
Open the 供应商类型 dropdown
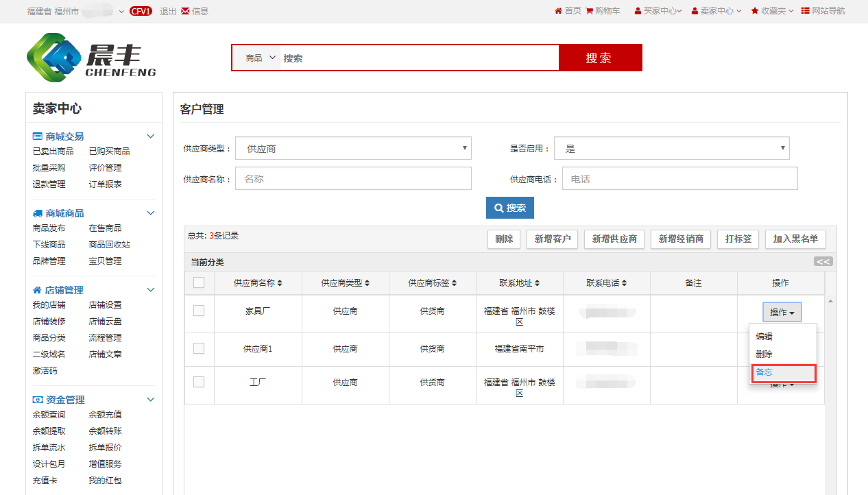pyautogui.click(x=353, y=148)
